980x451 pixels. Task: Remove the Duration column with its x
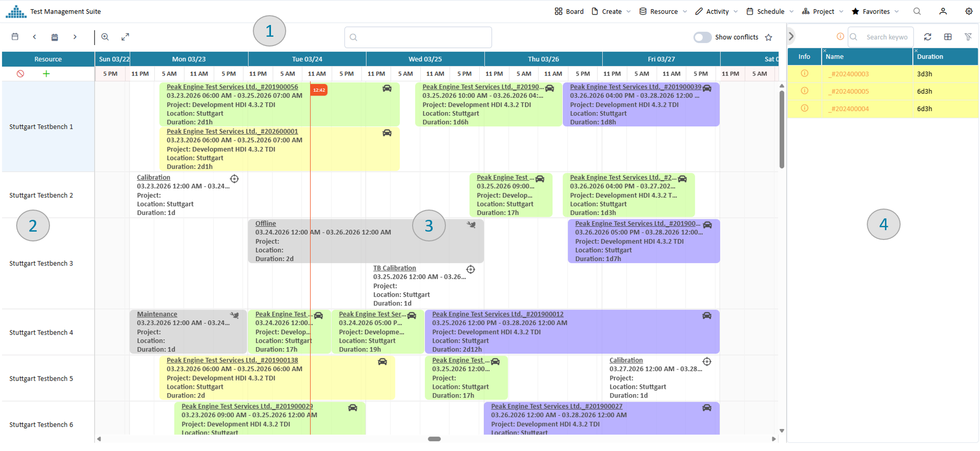[x=916, y=50]
